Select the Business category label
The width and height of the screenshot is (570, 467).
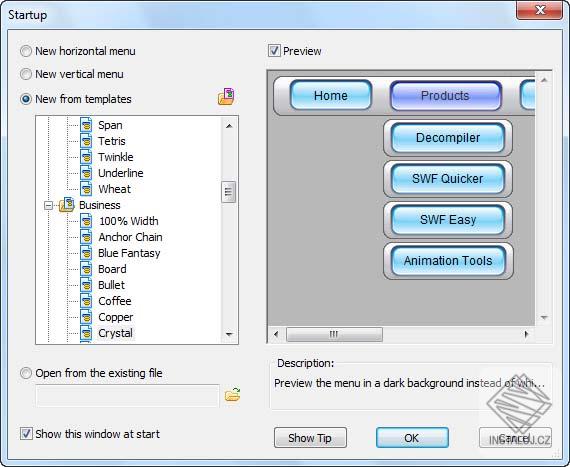pyautogui.click(x=100, y=205)
